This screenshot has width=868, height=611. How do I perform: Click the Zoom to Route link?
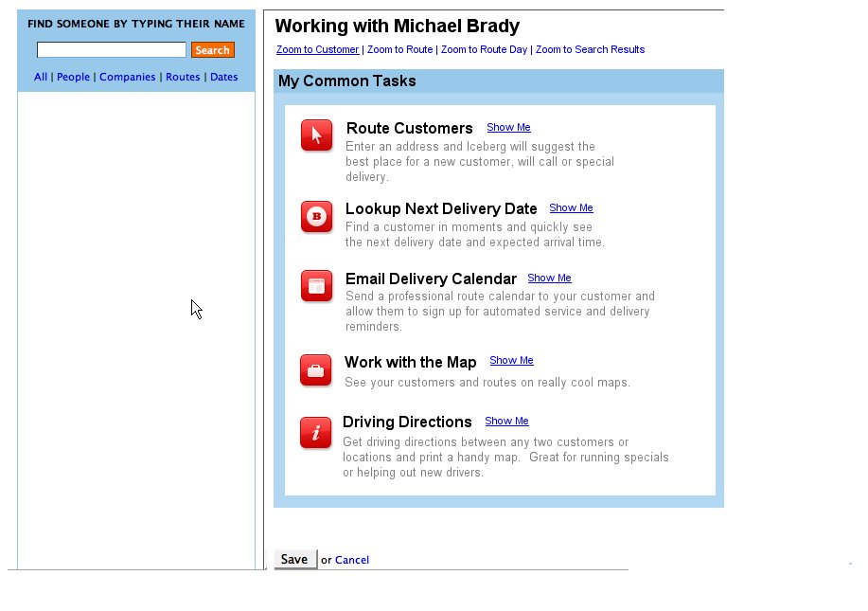[399, 50]
